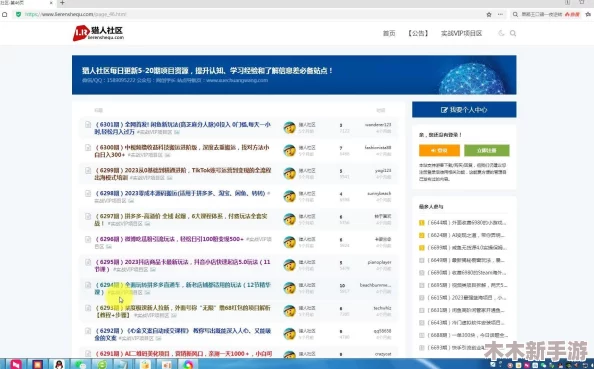Open sidebar item (6615期) 2023
This screenshot has width=594, height=369.
(x=466, y=298)
